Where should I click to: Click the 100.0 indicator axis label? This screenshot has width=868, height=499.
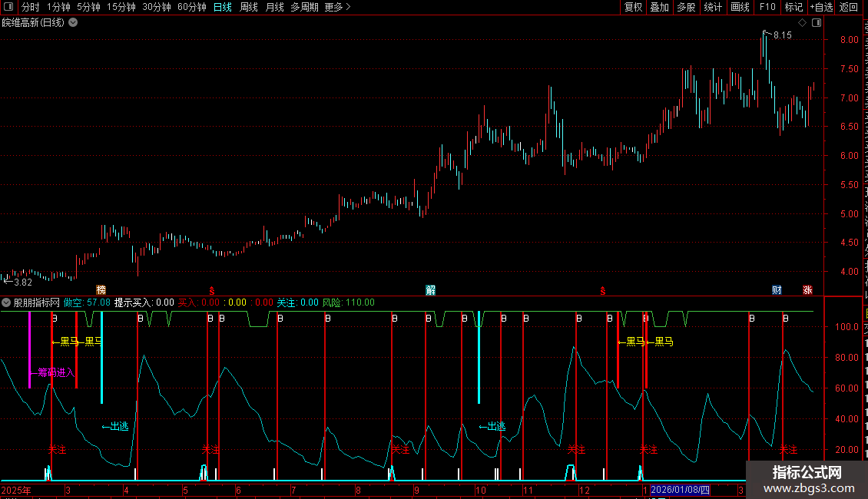[846, 327]
